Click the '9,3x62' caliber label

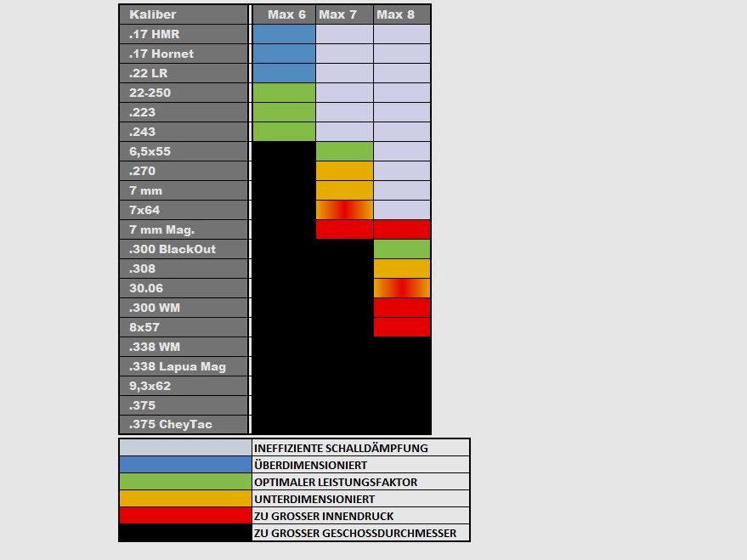150,386
